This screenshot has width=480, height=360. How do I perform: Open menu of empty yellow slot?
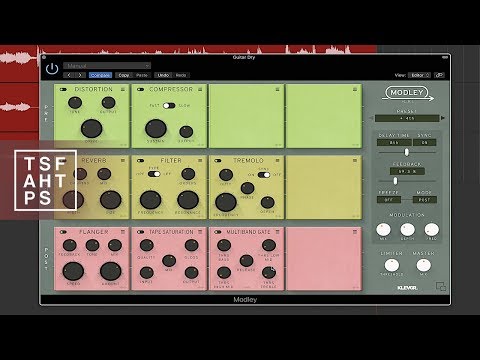tap(355, 161)
